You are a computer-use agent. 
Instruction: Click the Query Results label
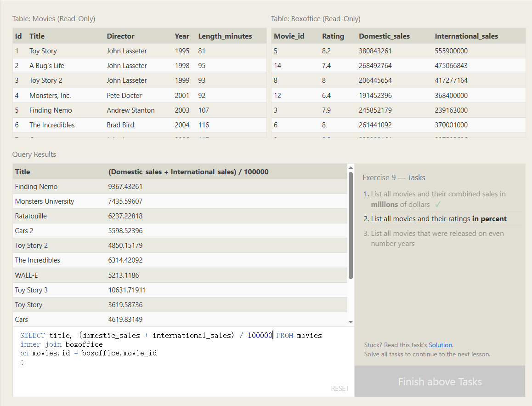tap(34, 154)
